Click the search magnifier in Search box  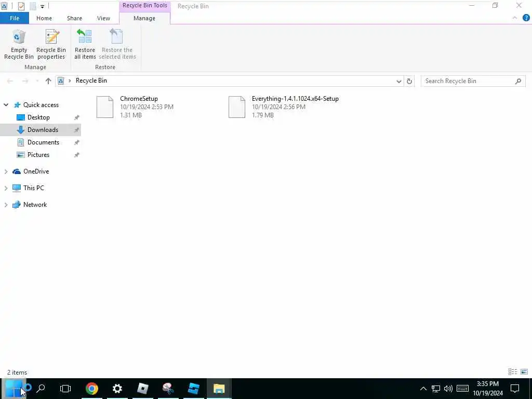[x=518, y=81]
